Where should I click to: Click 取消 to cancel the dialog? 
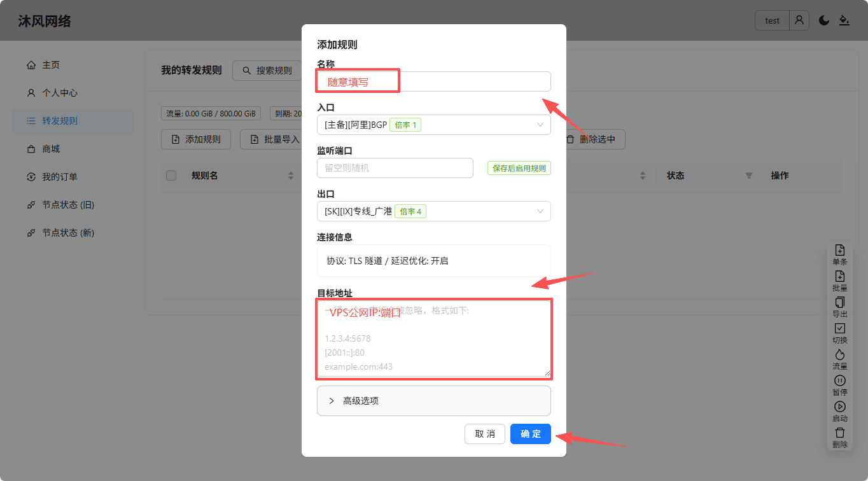pos(484,433)
